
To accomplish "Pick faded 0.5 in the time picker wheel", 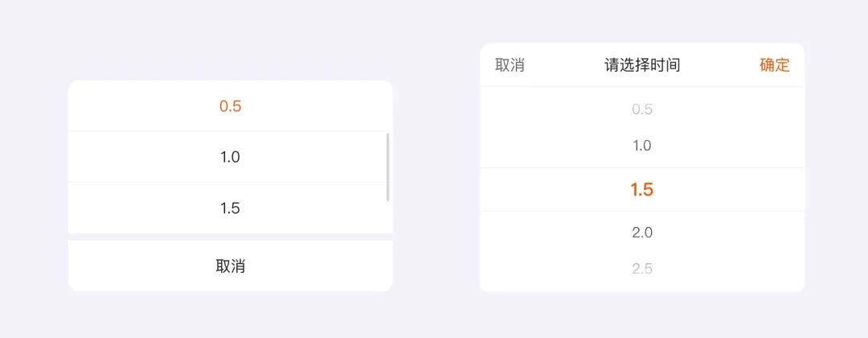I will tap(642, 109).
